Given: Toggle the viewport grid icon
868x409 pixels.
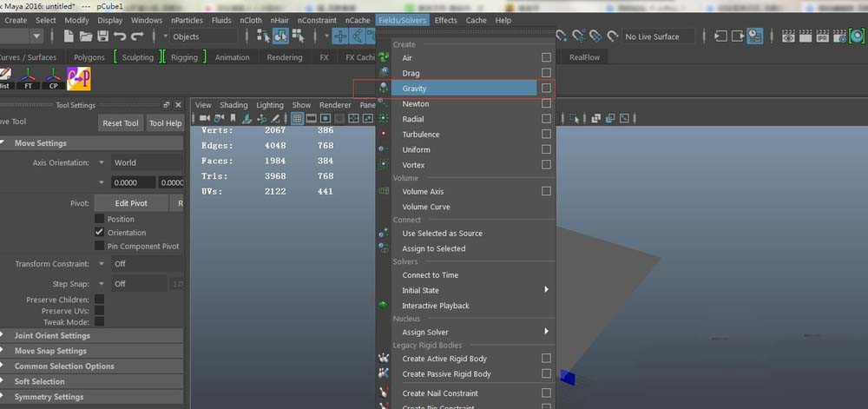Looking at the screenshot, I should tap(297, 118).
